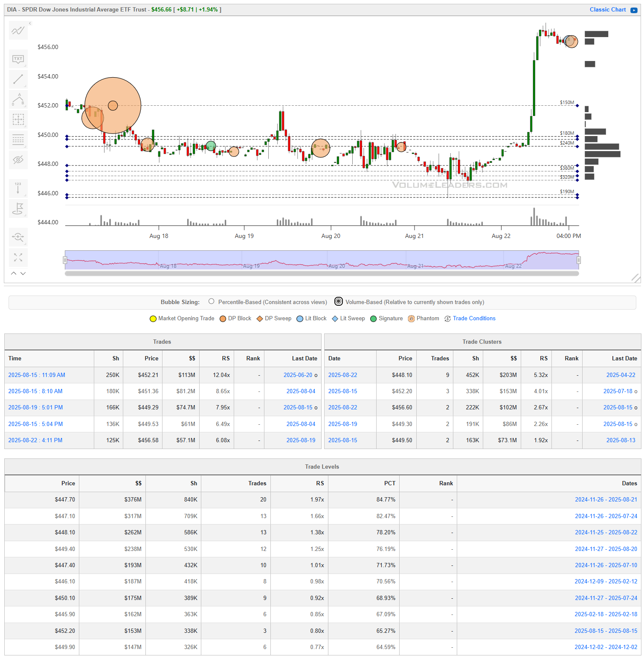644x658 pixels.
Task: Open the Classic Chart link
Action: tap(608, 9)
